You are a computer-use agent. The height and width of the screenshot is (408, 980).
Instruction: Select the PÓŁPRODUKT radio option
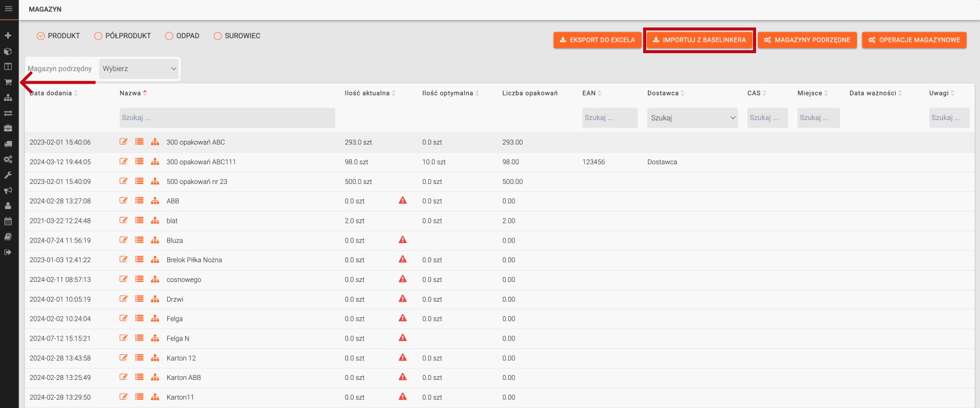pos(99,36)
